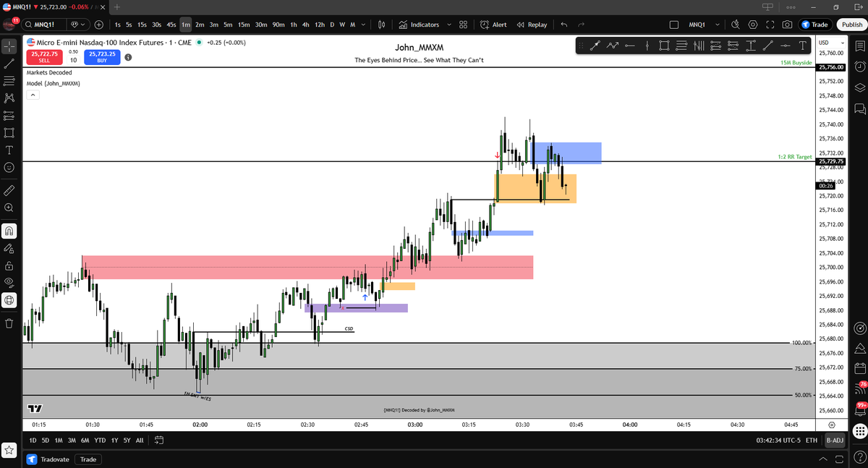Select the trend line drawing tool

pyautogui.click(x=9, y=64)
